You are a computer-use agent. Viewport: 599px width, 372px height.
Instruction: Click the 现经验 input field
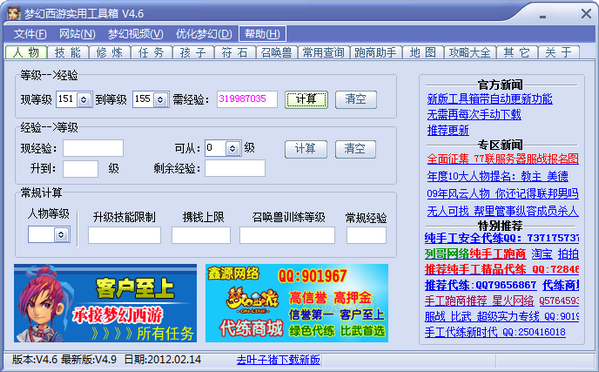93,148
